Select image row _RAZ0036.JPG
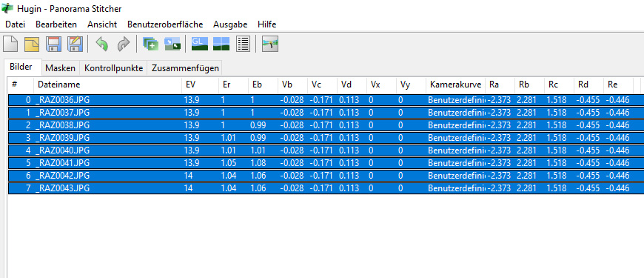 coord(326,100)
